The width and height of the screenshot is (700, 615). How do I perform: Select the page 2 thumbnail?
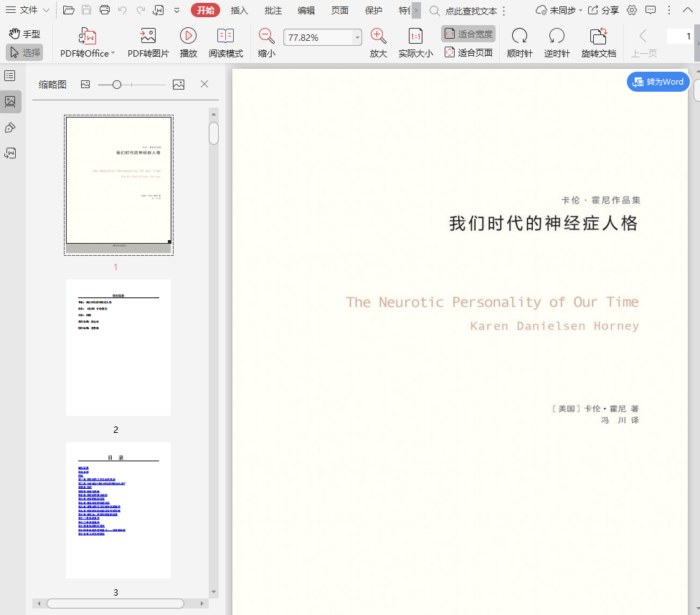118,348
